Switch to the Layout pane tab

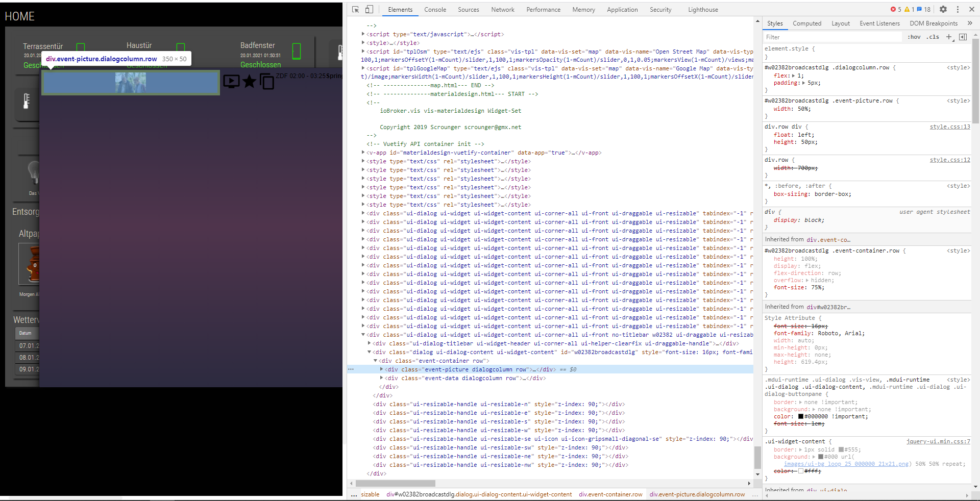[x=841, y=23]
